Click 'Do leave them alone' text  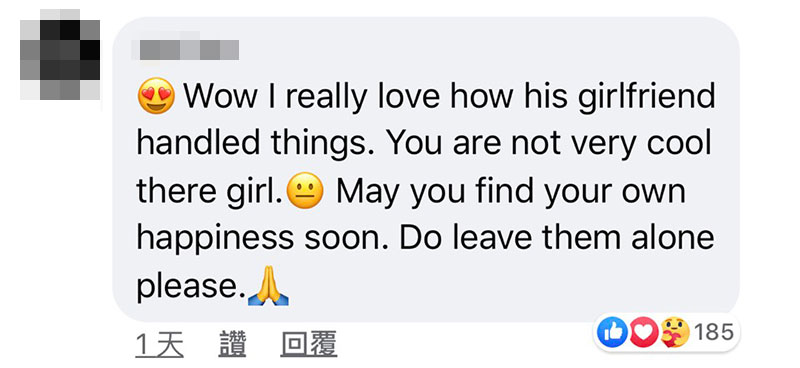point(557,238)
